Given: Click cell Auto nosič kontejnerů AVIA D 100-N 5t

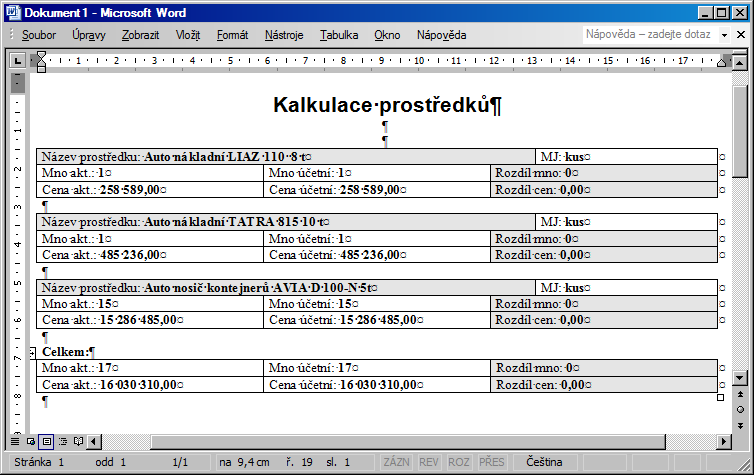Looking at the screenshot, I should (286, 288).
